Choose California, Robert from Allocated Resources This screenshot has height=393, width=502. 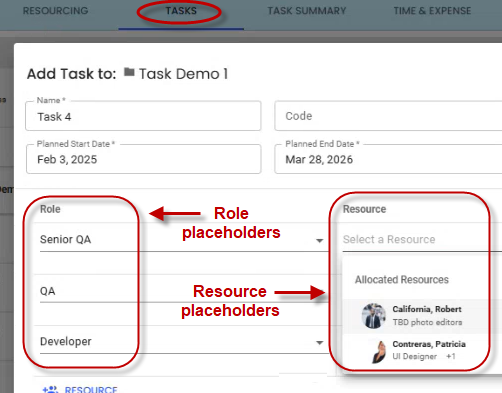coord(423,316)
